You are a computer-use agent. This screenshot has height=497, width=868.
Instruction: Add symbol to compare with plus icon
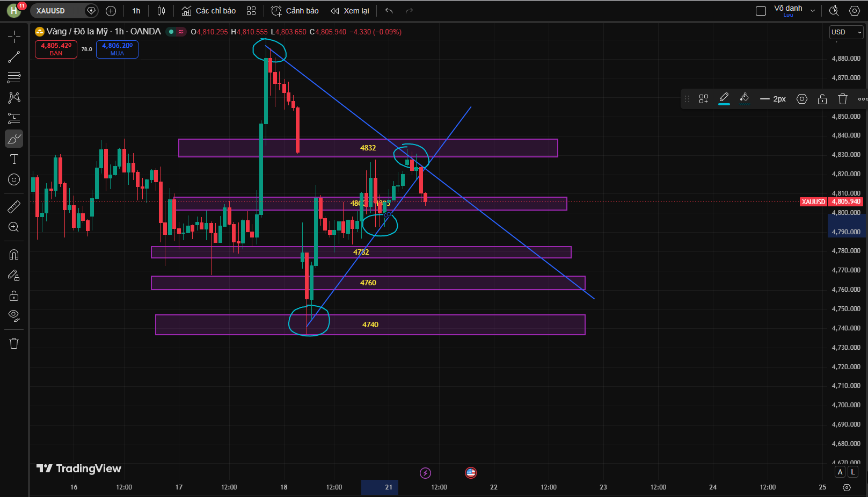(x=111, y=11)
